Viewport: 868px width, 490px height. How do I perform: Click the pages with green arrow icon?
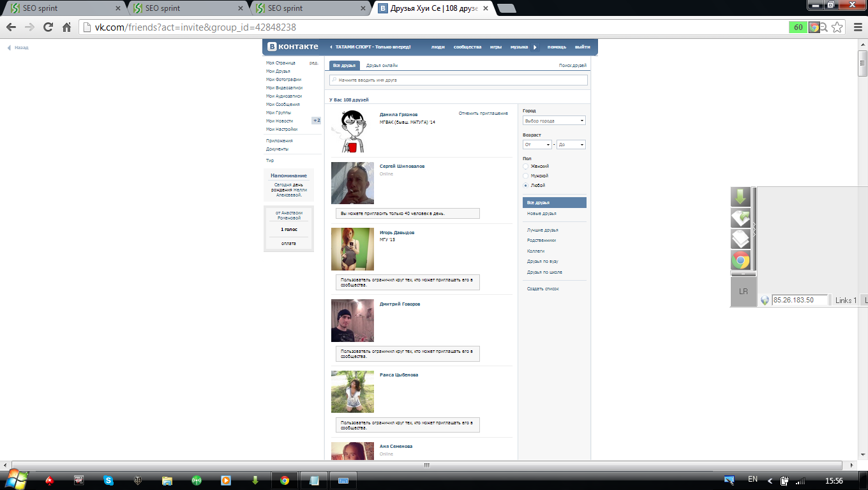740,218
